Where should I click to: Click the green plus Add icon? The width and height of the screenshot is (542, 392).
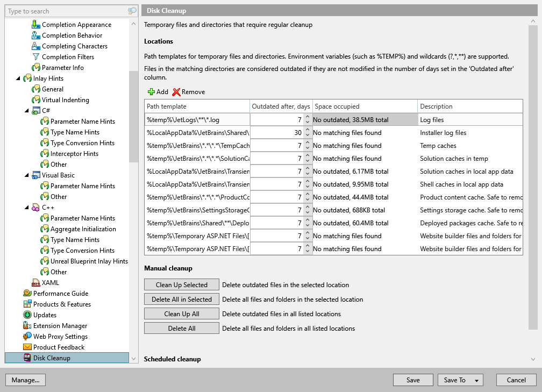[x=151, y=92]
